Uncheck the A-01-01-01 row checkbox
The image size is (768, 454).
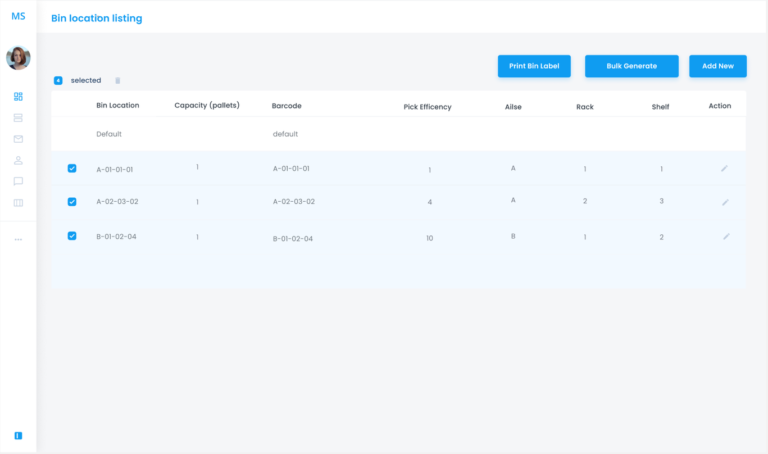(x=72, y=168)
